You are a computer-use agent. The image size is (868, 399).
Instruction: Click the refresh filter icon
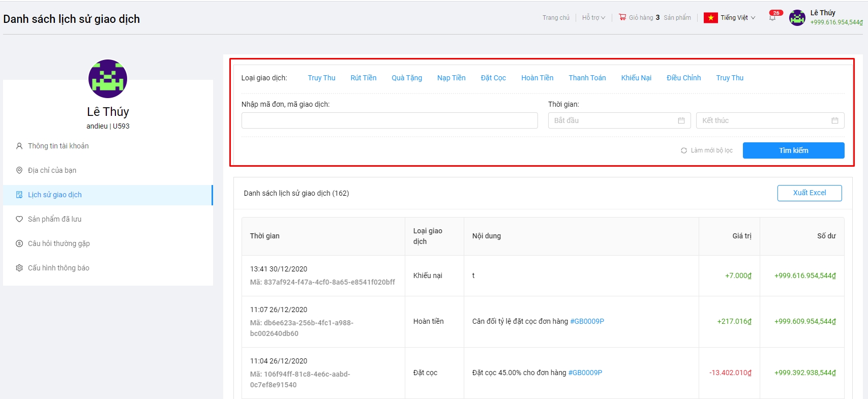(x=684, y=150)
